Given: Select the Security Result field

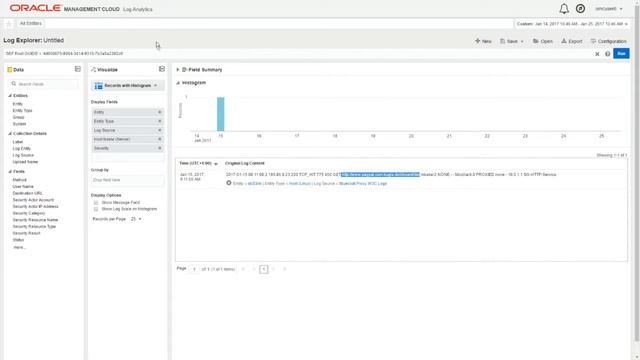Looking at the screenshot, I should pyautogui.click(x=27, y=233).
